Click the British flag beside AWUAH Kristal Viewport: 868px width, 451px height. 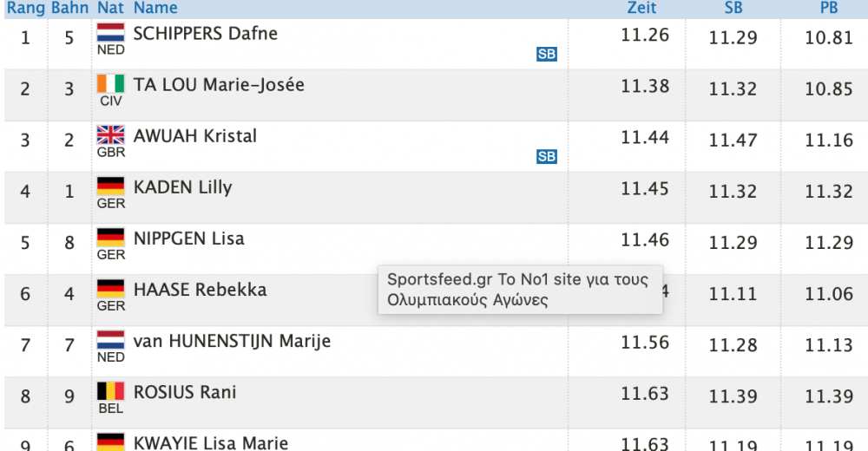[x=111, y=135]
